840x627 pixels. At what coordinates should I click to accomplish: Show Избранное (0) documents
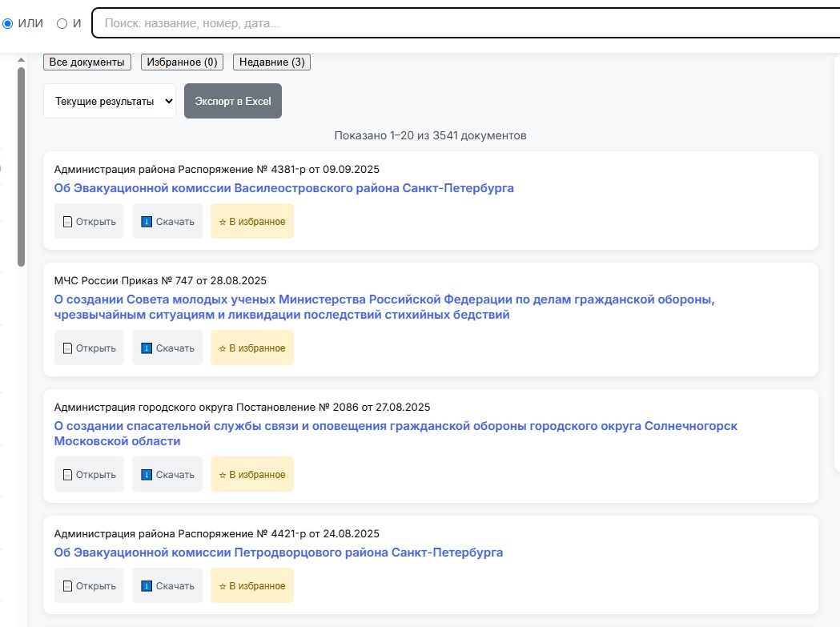click(x=182, y=62)
